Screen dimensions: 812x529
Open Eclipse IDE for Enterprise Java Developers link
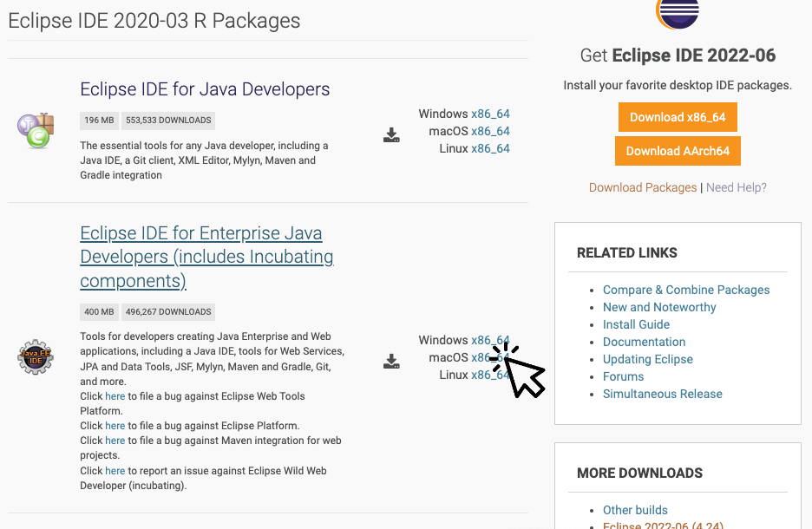click(206, 257)
